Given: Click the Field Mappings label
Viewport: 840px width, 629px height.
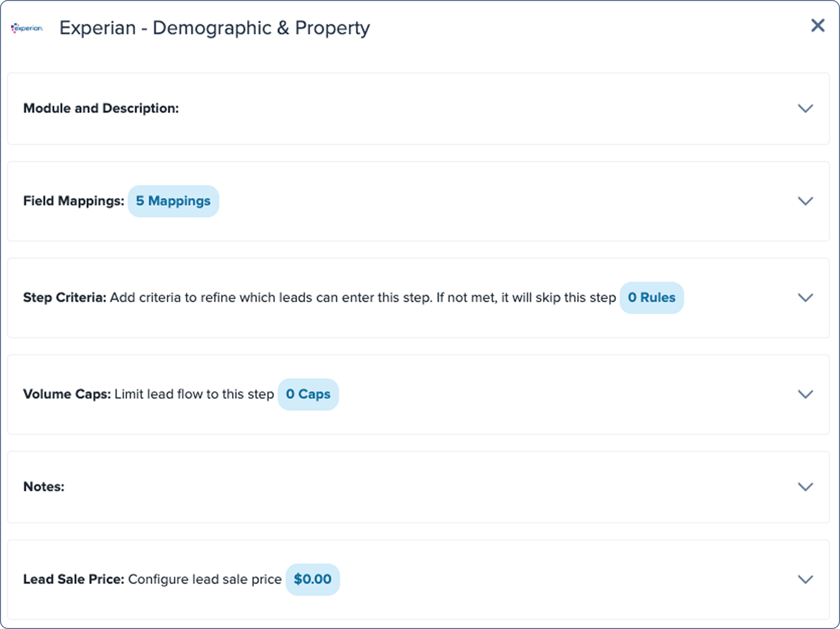Looking at the screenshot, I should (x=74, y=201).
